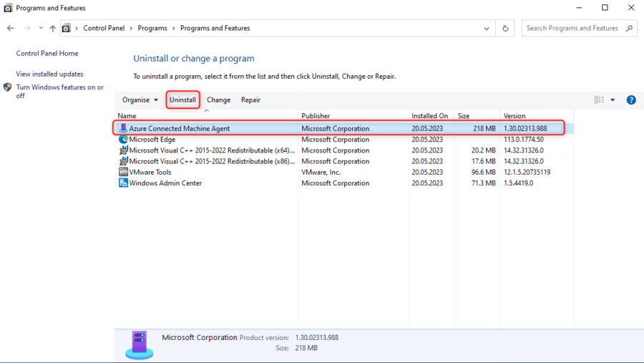Click the 96.6 MB size cell

click(484, 172)
